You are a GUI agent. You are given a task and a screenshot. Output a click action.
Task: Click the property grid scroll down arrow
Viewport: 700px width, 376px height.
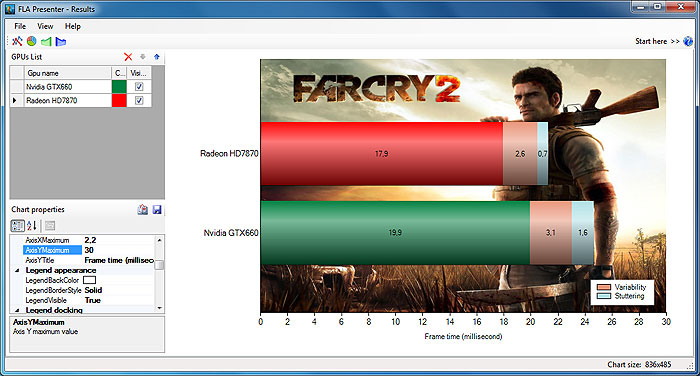159,308
